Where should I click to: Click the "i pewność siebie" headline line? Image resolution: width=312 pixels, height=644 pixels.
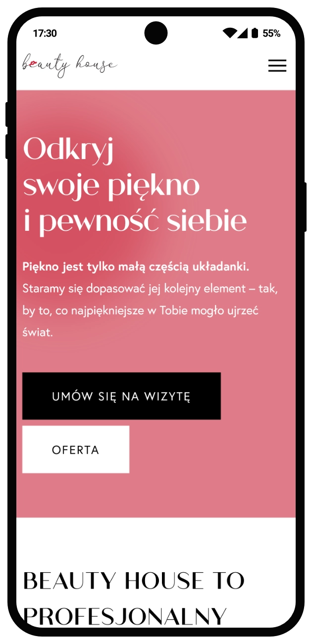135,222
